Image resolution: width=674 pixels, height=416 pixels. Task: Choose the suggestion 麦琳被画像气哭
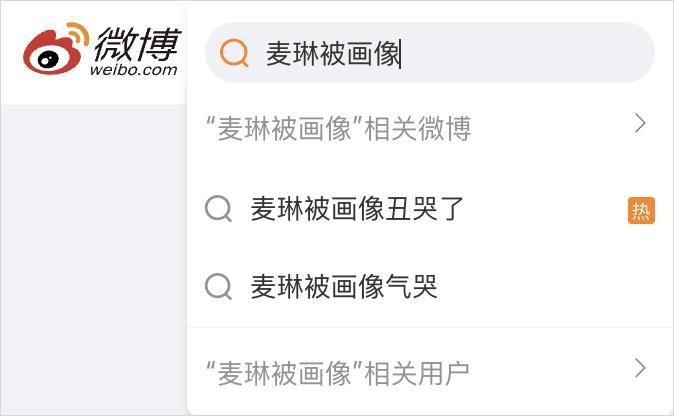click(344, 287)
